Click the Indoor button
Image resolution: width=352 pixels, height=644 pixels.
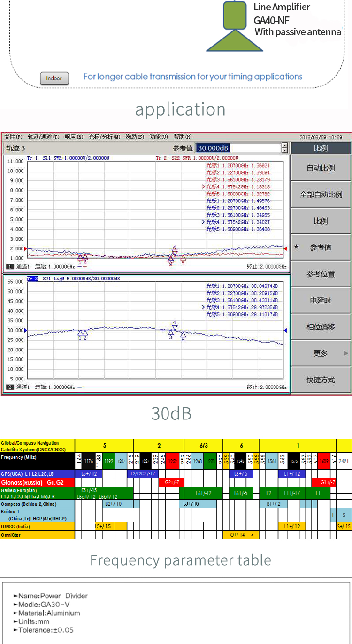click(54, 78)
